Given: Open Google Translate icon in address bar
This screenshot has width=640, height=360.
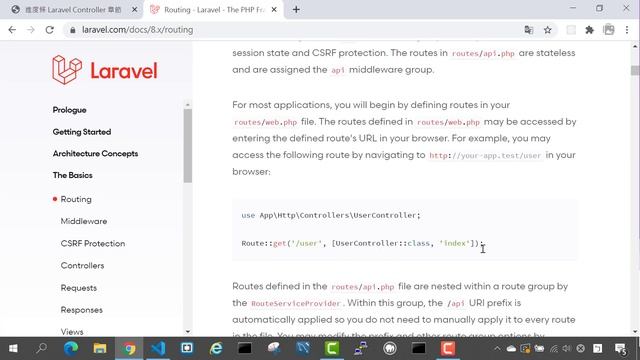Looking at the screenshot, I should click(529, 30).
